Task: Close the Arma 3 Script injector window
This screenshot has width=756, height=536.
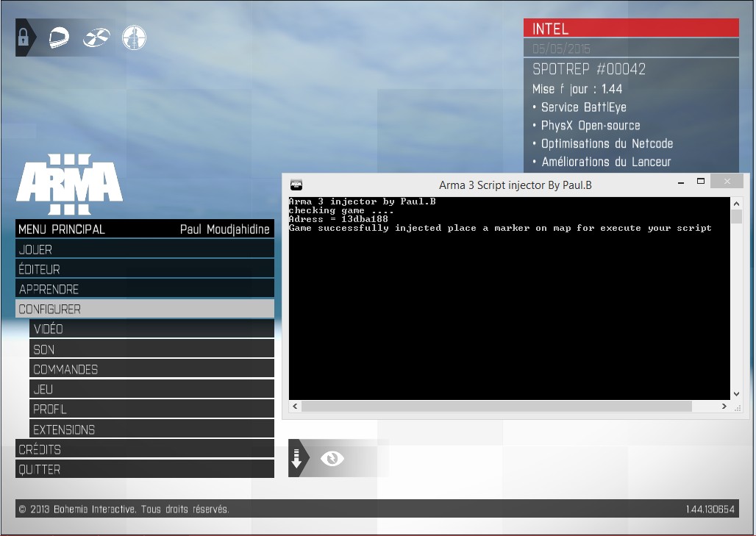Action: (727, 181)
